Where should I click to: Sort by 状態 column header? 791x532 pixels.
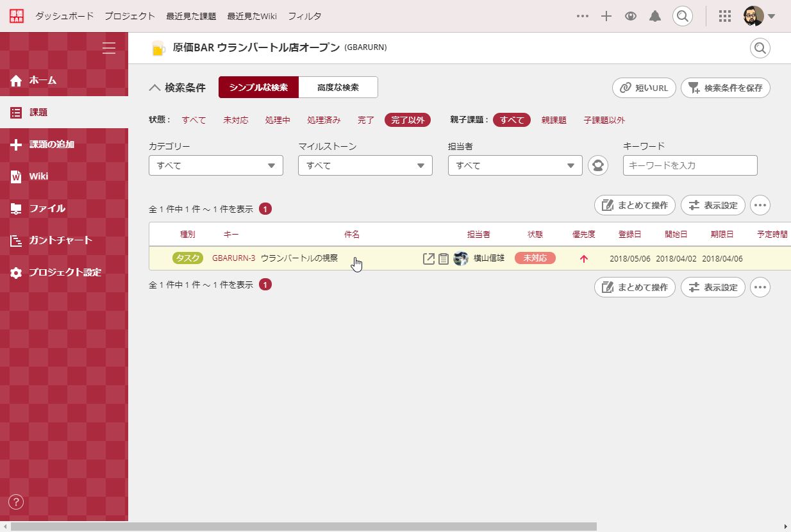[x=535, y=235]
